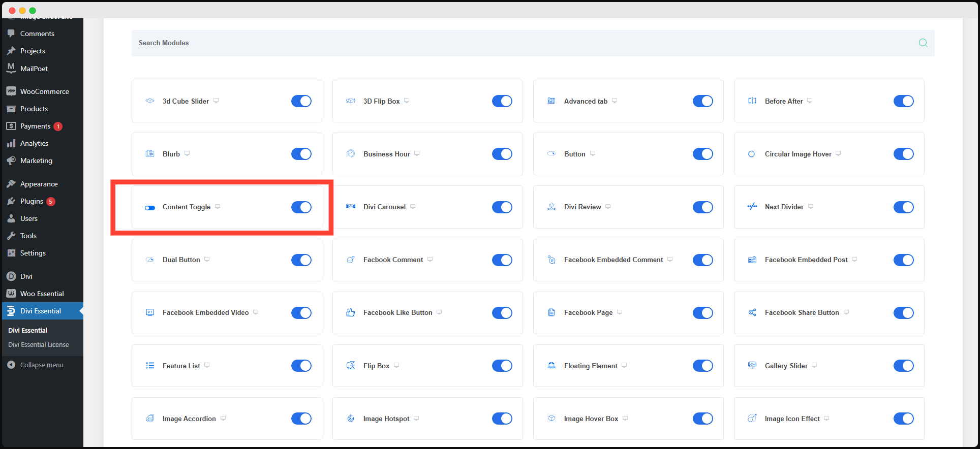Open the Divi Essential License submenu link
Screen dimensions: 980x449
(39, 344)
